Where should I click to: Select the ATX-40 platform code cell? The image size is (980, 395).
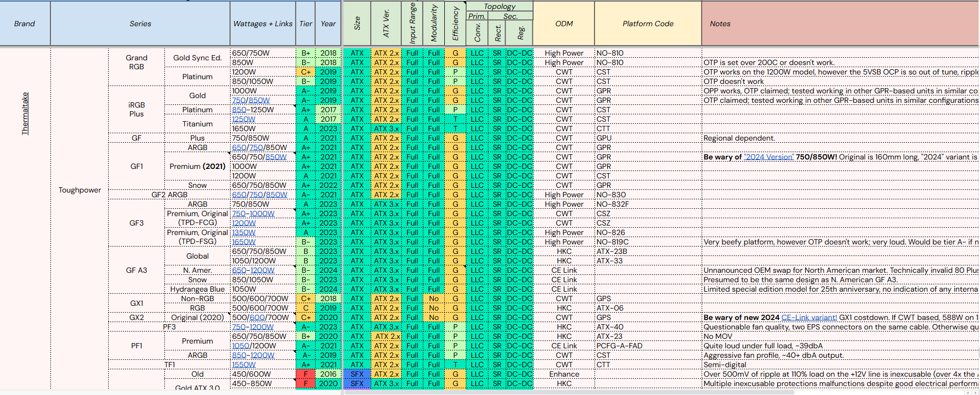click(x=648, y=327)
